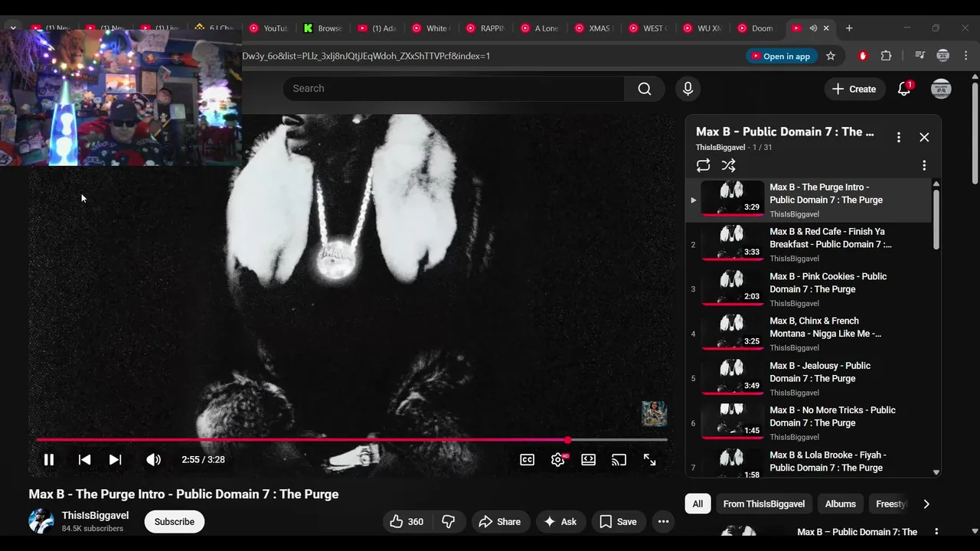The image size is (980, 551).
Task: Cast video to a TV
Action: click(x=619, y=460)
